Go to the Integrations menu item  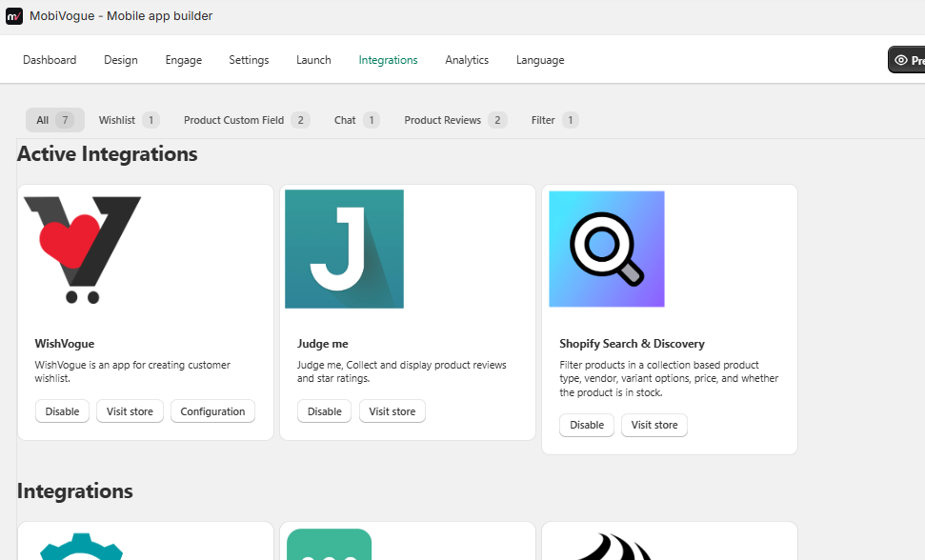[388, 60]
